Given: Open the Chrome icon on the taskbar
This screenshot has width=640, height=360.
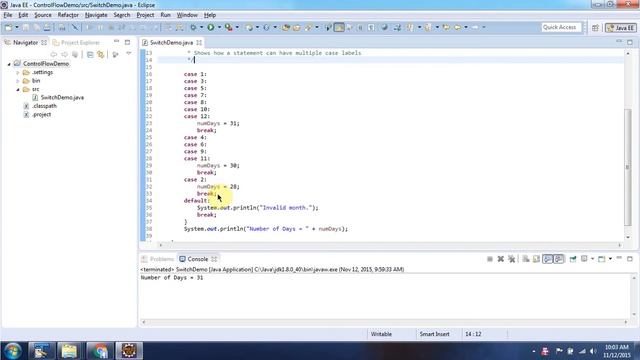Looking at the screenshot, I should click(x=99, y=351).
